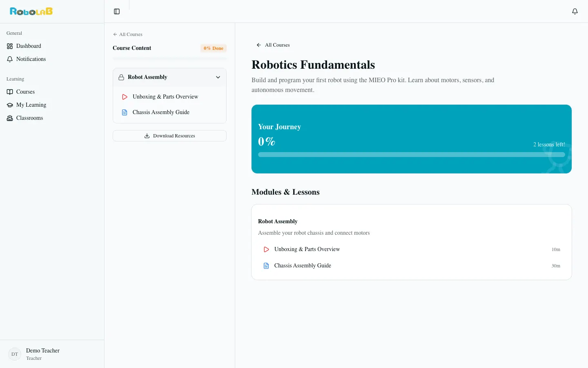Screen dimensions: 588x368
Task: Click the 30m duration label
Action: coord(556,266)
